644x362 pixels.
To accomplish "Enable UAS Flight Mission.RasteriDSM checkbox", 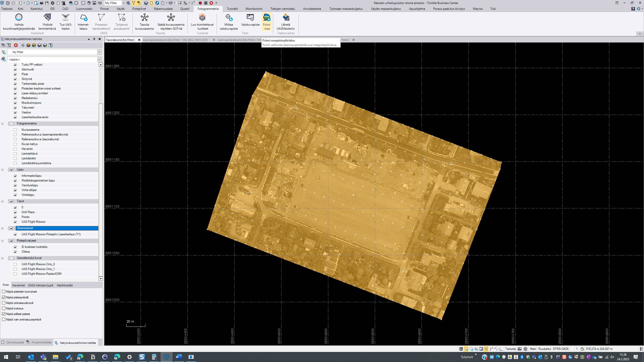I will (15, 274).
